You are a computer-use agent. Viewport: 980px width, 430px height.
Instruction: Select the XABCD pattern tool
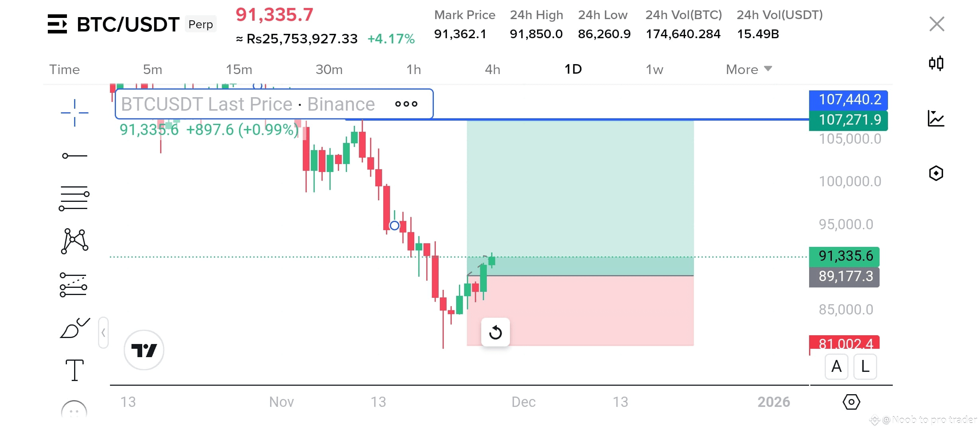pos(74,240)
